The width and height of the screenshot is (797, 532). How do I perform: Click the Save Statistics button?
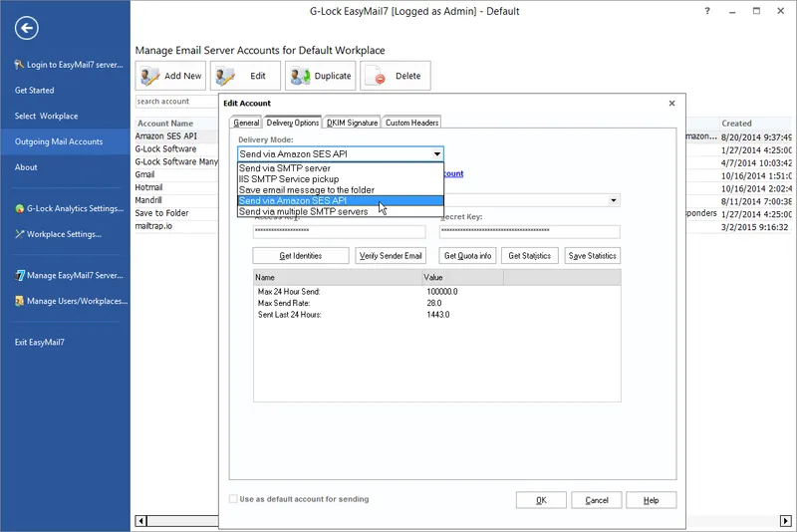coord(592,256)
